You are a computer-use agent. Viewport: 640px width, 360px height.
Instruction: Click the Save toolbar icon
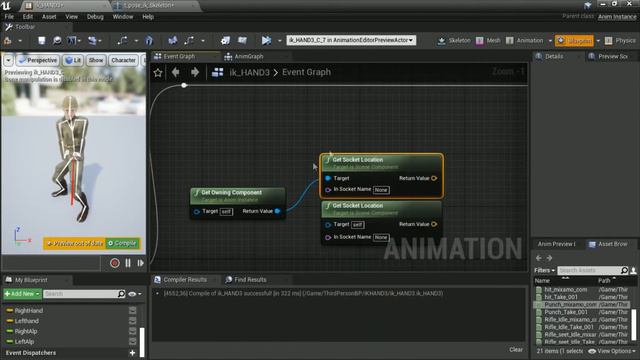(x=42, y=40)
